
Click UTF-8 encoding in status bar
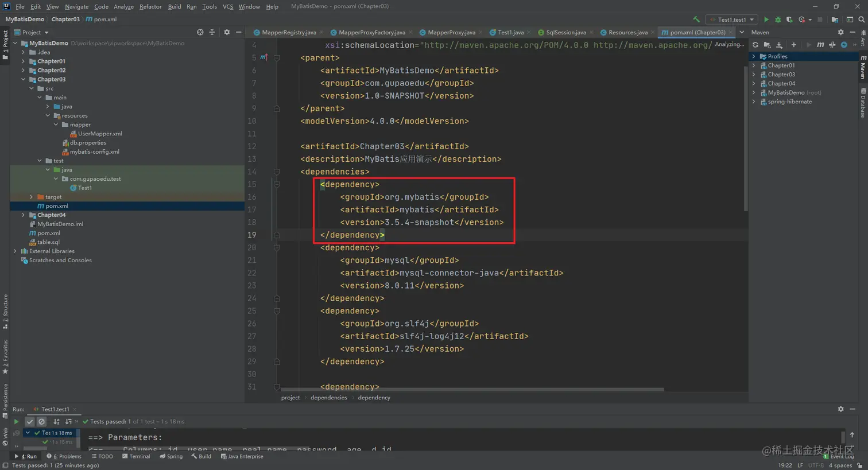(816, 465)
